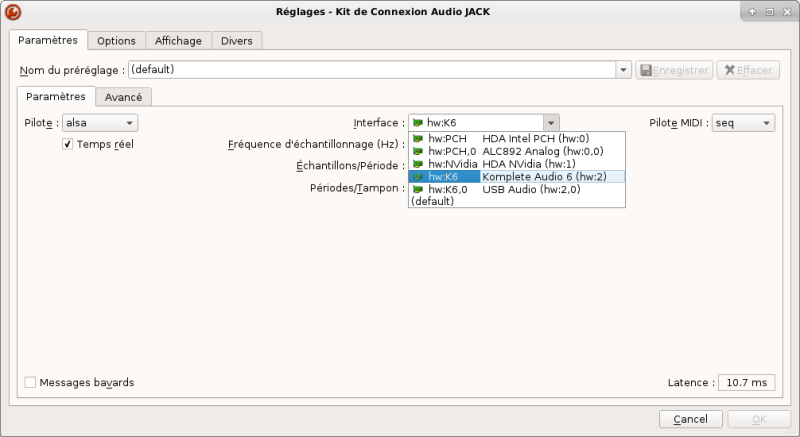This screenshot has width=800, height=437.
Task: Choose HDA Intel PCH (hw:0) from list
Action: (517, 138)
